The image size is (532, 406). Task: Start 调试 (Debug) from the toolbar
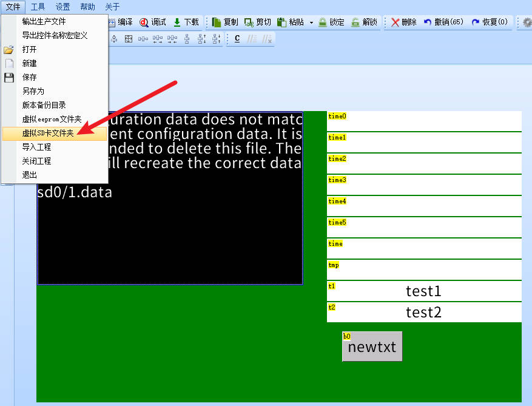pyautogui.click(x=153, y=22)
